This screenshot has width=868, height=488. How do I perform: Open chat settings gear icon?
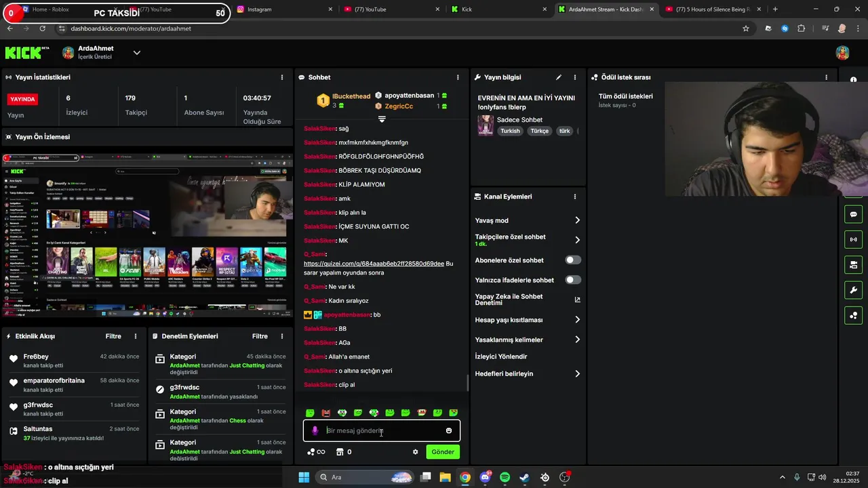coord(416,452)
